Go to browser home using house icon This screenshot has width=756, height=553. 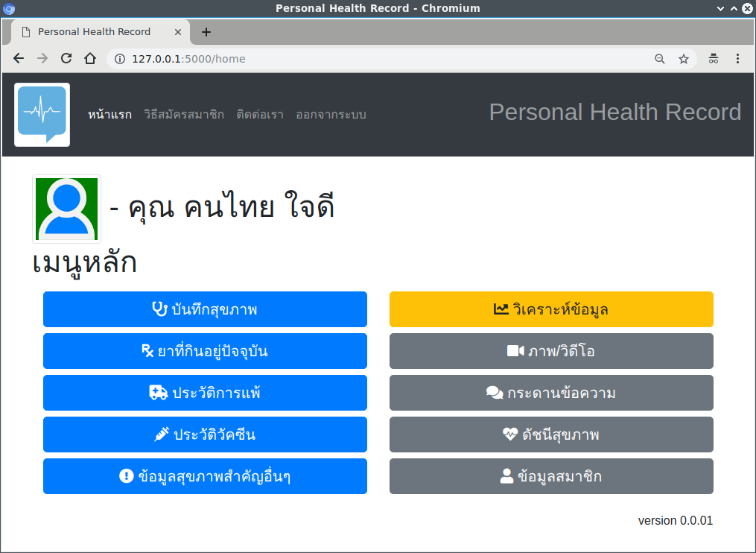tap(90, 59)
